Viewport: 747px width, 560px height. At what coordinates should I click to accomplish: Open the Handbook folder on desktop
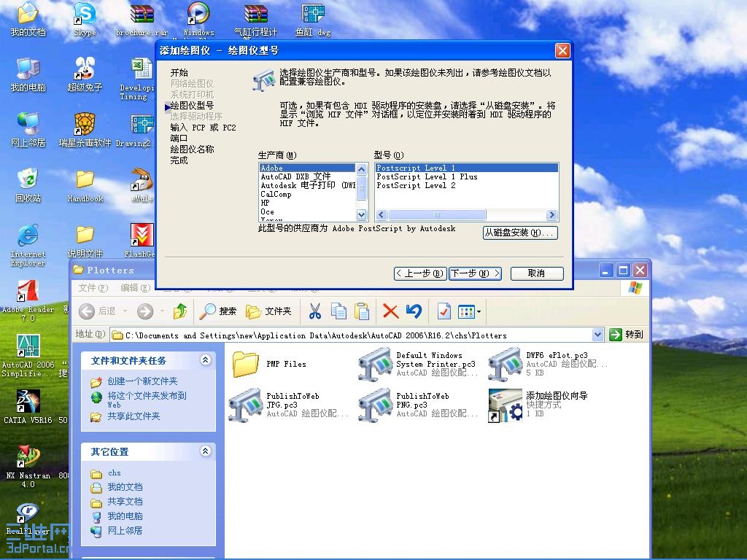point(85,186)
